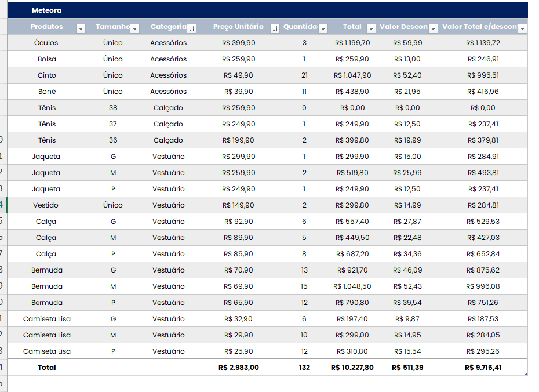
Task: Click the quantity 10 cell
Action: pyautogui.click(x=304, y=335)
